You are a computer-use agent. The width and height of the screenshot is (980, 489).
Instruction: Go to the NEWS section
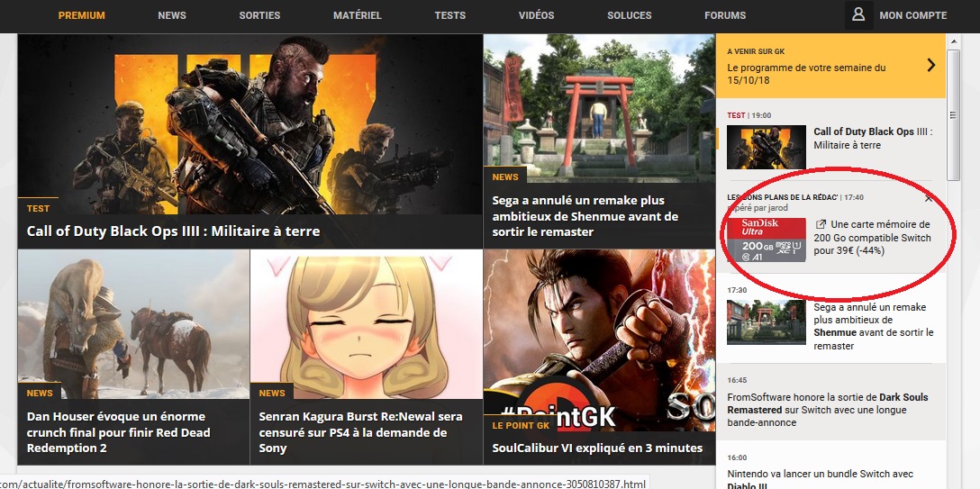(172, 15)
